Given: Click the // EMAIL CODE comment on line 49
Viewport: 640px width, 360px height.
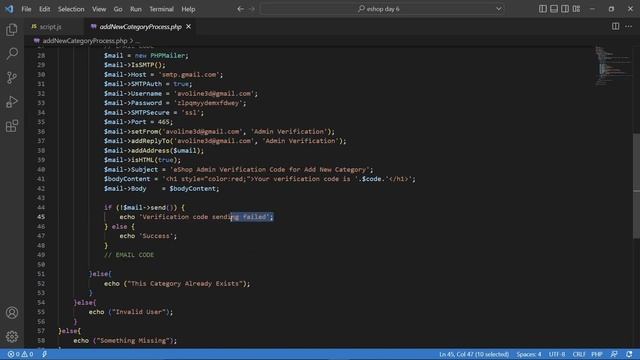Looking at the screenshot, I should 129,255.
